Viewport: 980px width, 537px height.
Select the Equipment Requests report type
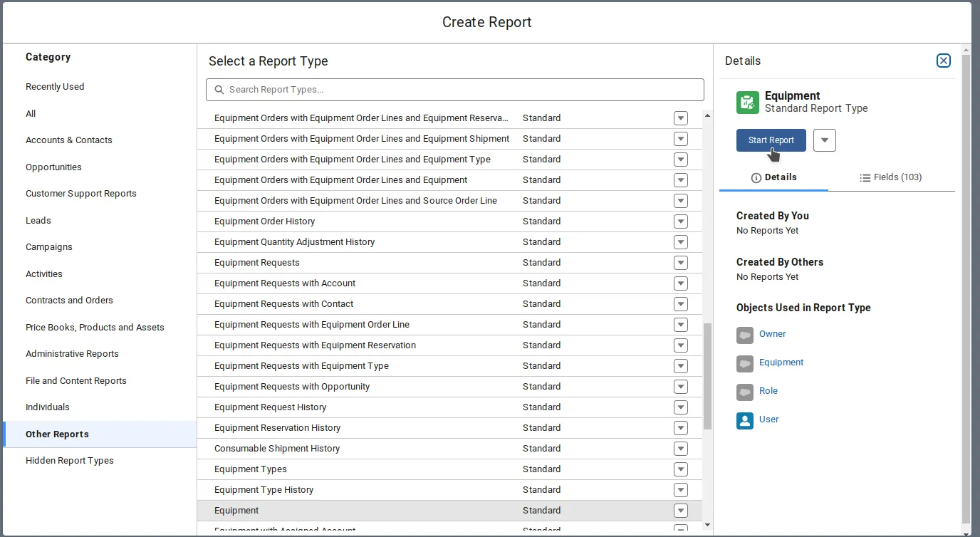tap(449, 263)
